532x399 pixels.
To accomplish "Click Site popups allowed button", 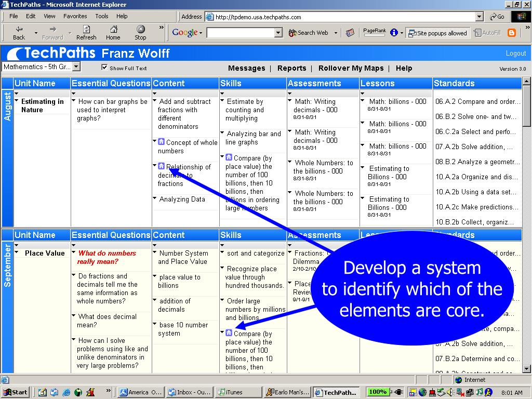I will 438,33.
